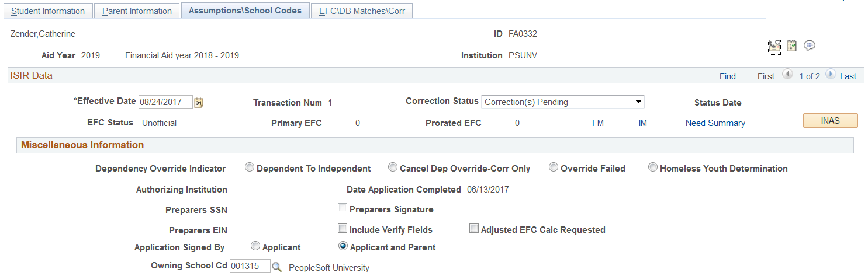Open the comments speech bubble icon
The height and width of the screenshot is (276, 868).
(810, 46)
